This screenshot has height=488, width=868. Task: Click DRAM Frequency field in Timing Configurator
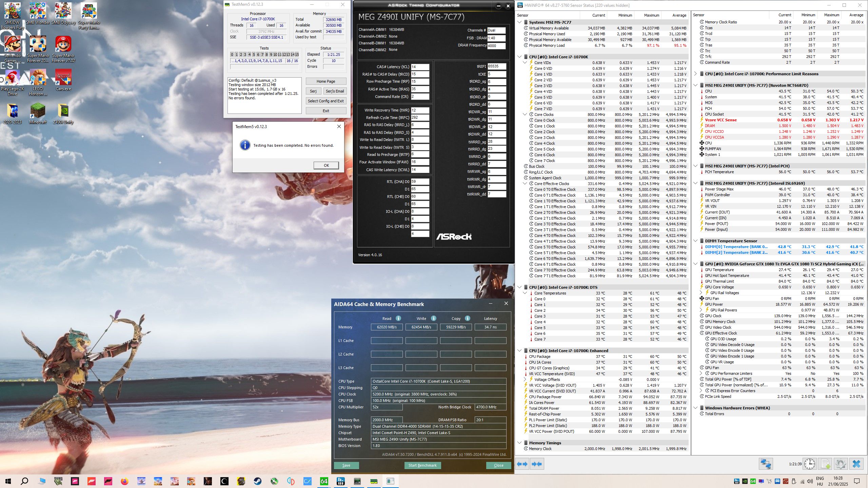[496, 46]
